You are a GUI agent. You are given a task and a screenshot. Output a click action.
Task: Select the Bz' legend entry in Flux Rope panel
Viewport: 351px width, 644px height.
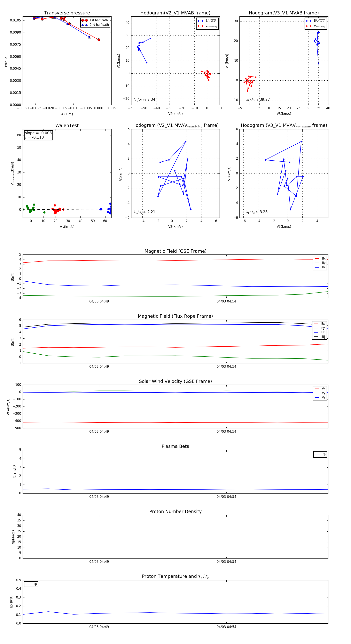click(x=320, y=332)
